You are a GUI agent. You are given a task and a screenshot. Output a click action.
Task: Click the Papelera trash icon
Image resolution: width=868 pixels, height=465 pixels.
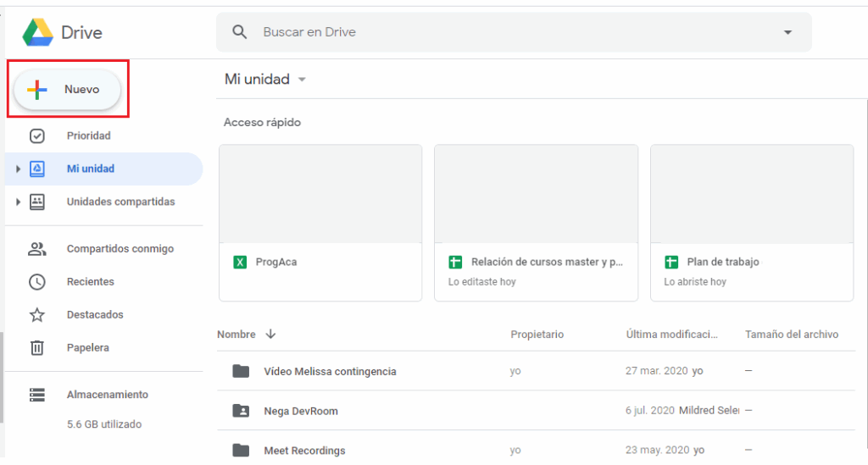pos(37,348)
